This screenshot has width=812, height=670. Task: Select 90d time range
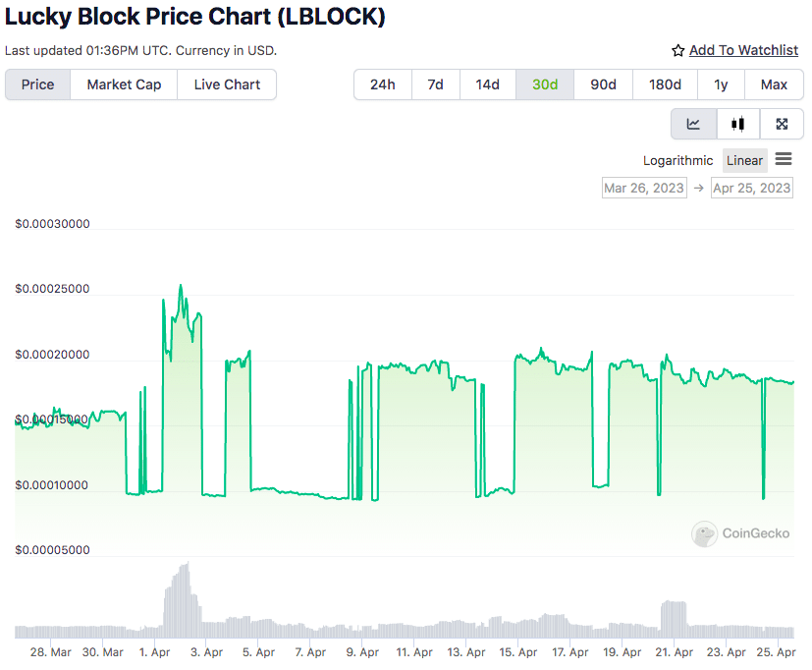click(x=603, y=84)
